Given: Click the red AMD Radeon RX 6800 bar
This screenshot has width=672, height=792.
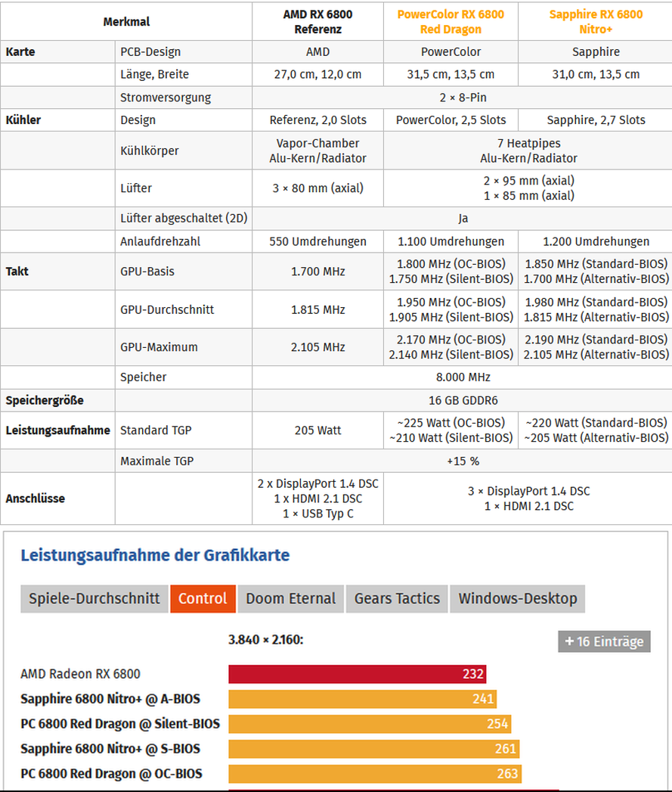Looking at the screenshot, I should tap(357, 674).
